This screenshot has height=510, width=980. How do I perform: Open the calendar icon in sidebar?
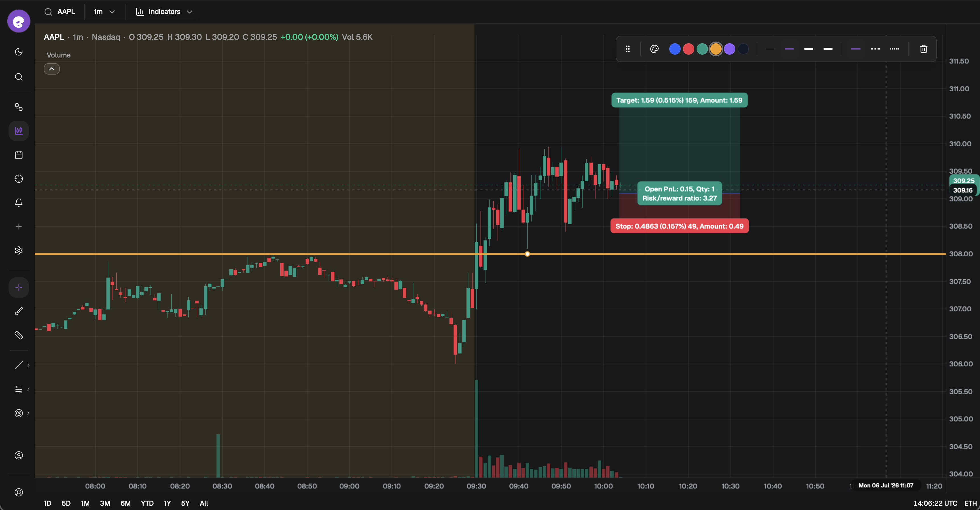click(19, 155)
